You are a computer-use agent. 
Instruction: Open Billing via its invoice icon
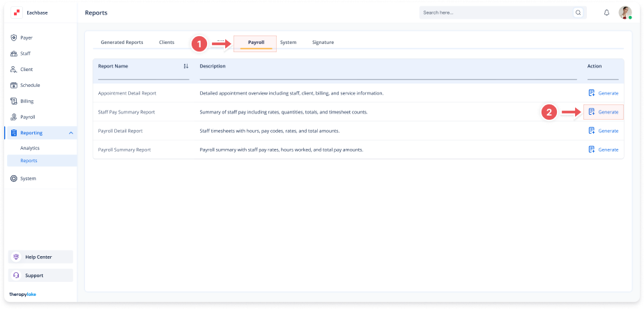click(13, 102)
